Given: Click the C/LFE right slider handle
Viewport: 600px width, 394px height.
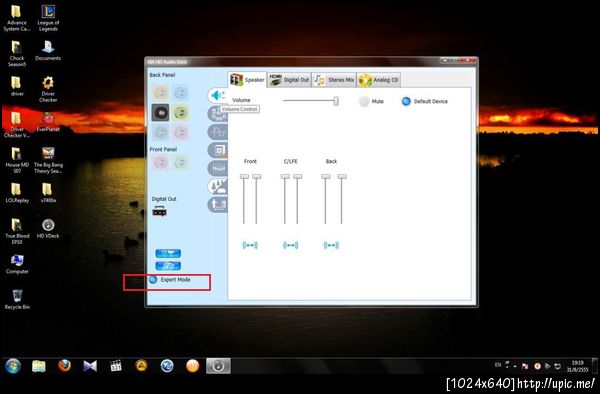Looking at the screenshot, I should (x=298, y=176).
